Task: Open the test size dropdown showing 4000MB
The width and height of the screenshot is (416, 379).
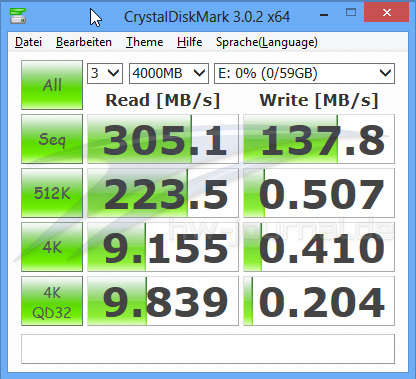Action: coord(169,73)
